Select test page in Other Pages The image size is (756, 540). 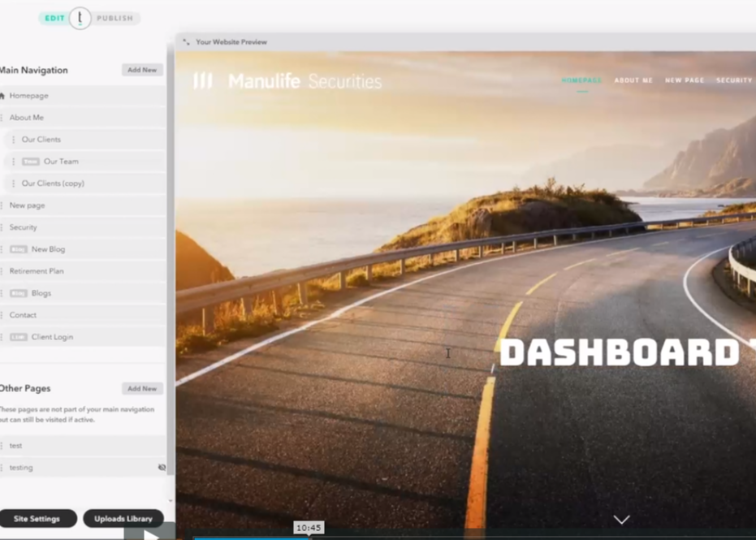point(83,446)
